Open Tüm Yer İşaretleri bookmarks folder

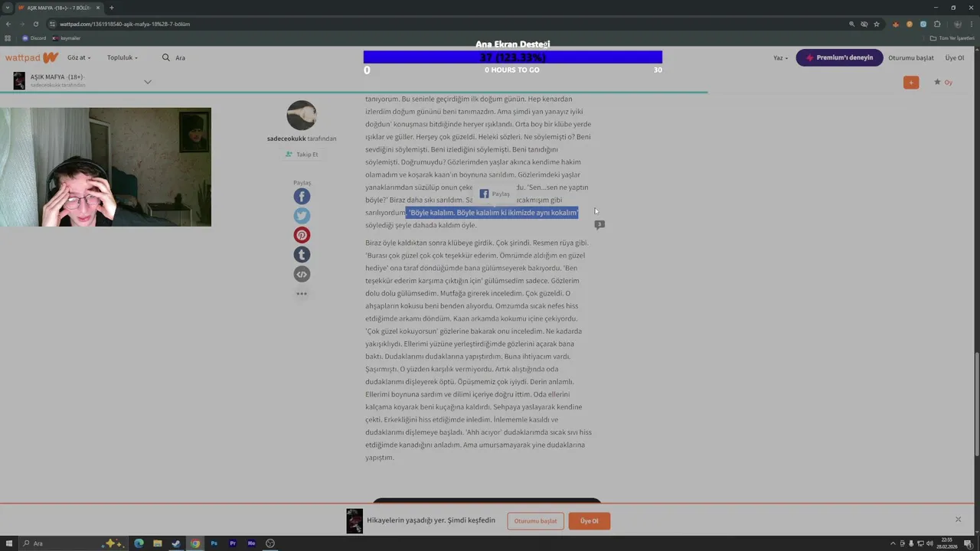(x=952, y=37)
